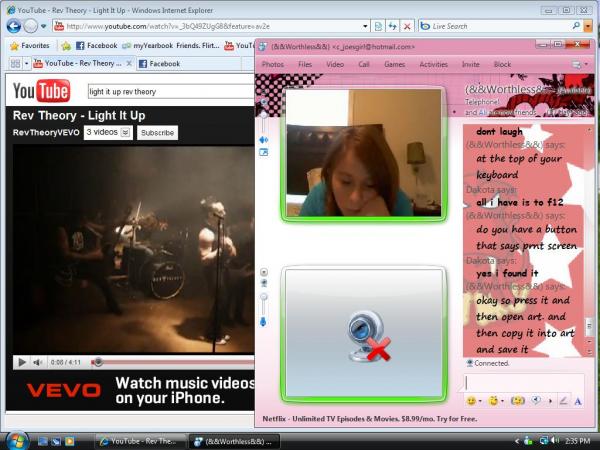Subscribe to RevTheoryVEVO

tap(157, 133)
